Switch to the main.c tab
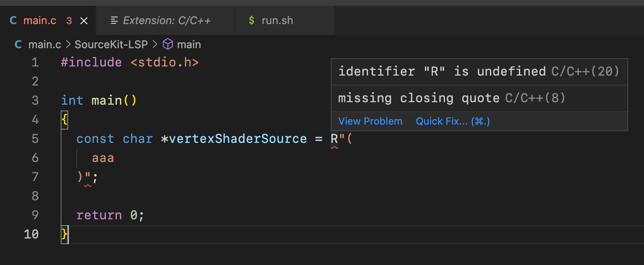The image size is (644, 265). (x=48, y=21)
